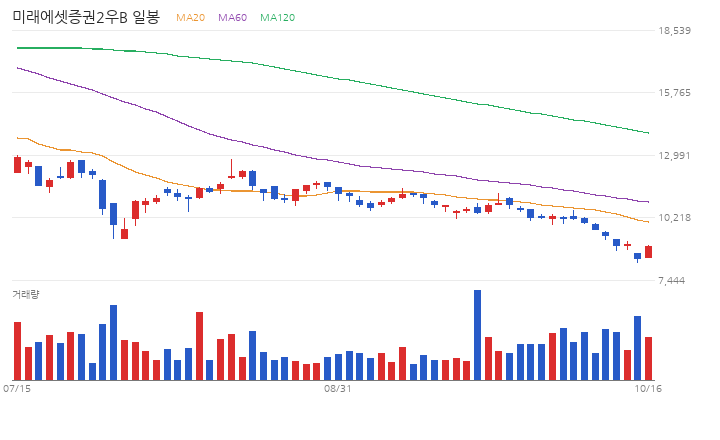
Task: Click the 08/31 date label
Action: pos(338,389)
